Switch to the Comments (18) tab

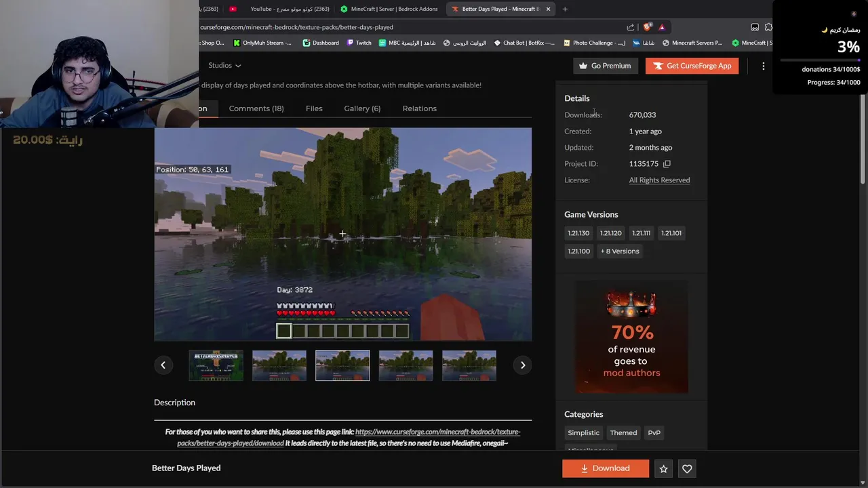coord(256,108)
